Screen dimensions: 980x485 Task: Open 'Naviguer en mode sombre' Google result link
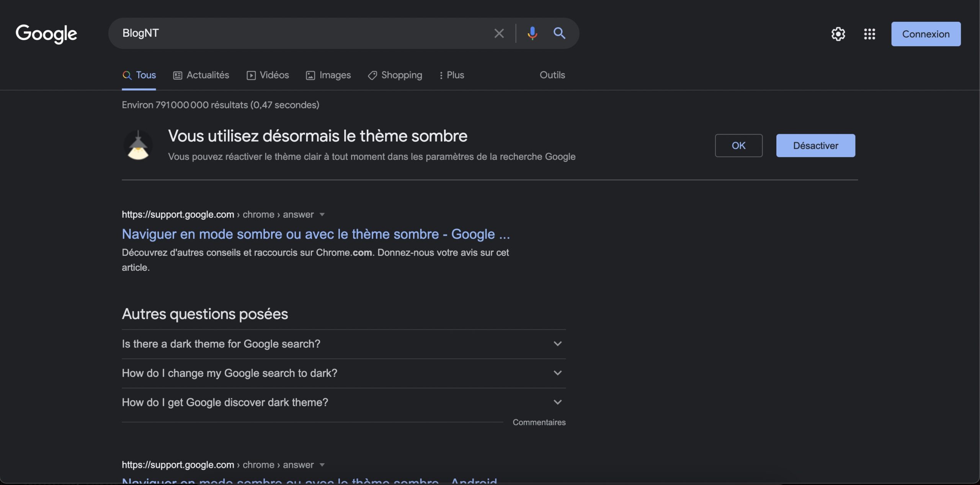point(315,234)
